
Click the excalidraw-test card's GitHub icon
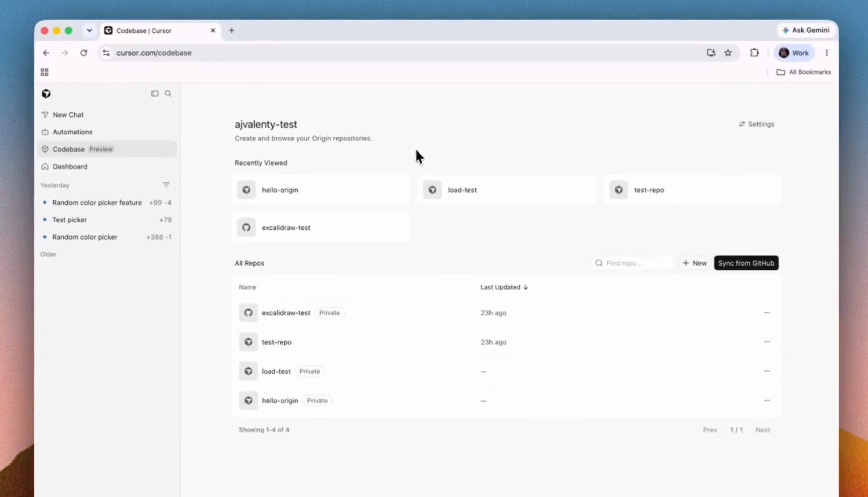246,228
